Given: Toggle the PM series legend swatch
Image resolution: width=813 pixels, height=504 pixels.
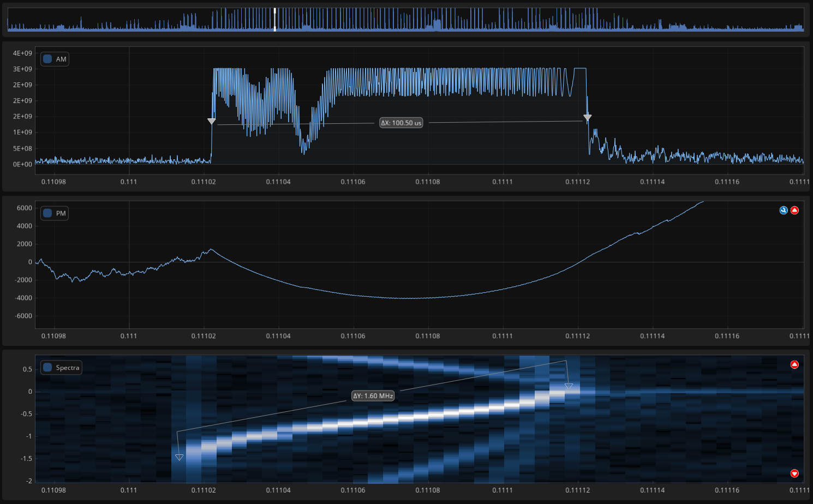Looking at the screenshot, I should coord(47,213).
